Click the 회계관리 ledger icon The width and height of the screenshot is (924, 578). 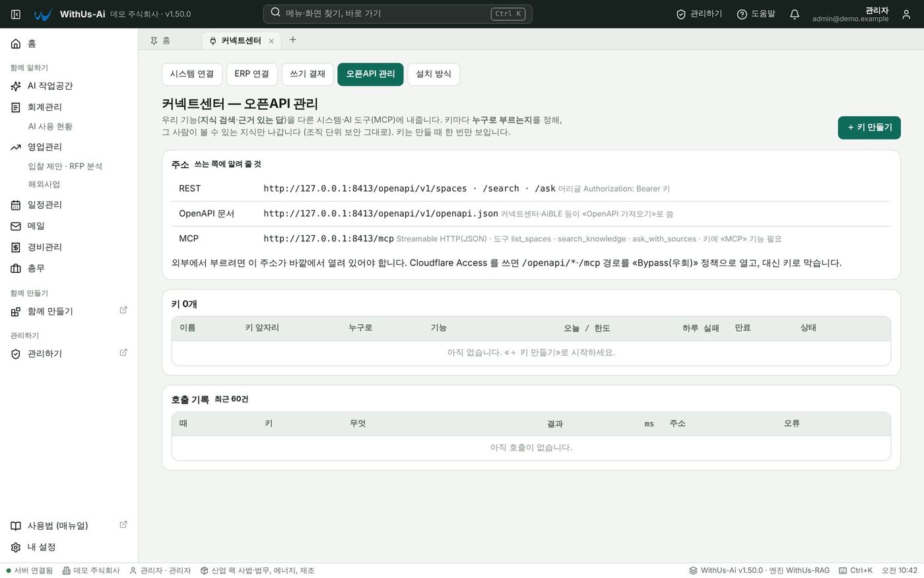click(x=16, y=107)
